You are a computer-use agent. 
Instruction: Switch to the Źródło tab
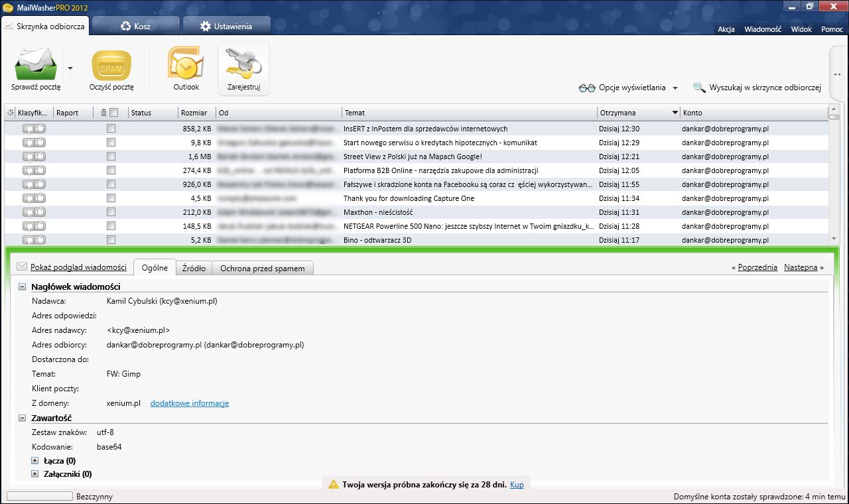(x=194, y=268)
